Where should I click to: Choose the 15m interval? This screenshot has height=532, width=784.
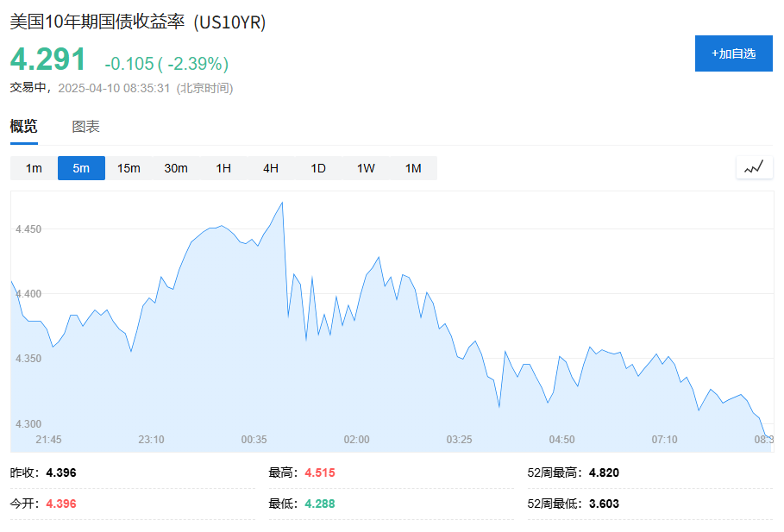(x=129, y=168)
